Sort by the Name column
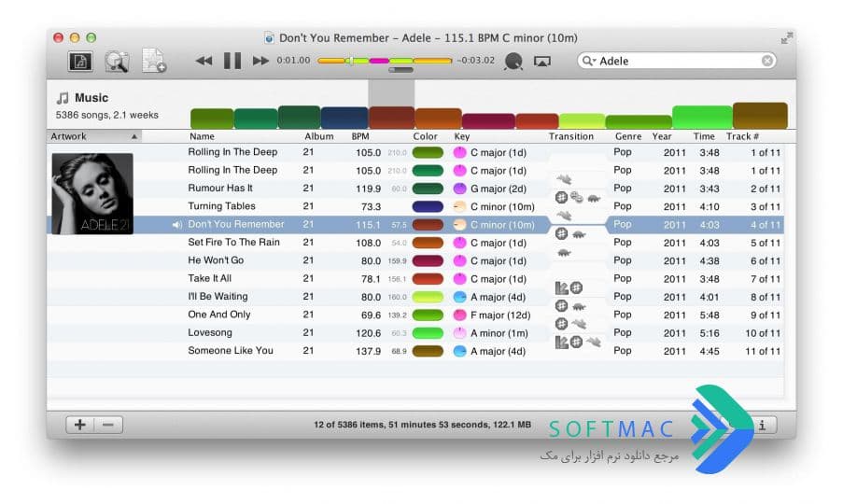The image size is (843, 504). pos(203,136)
